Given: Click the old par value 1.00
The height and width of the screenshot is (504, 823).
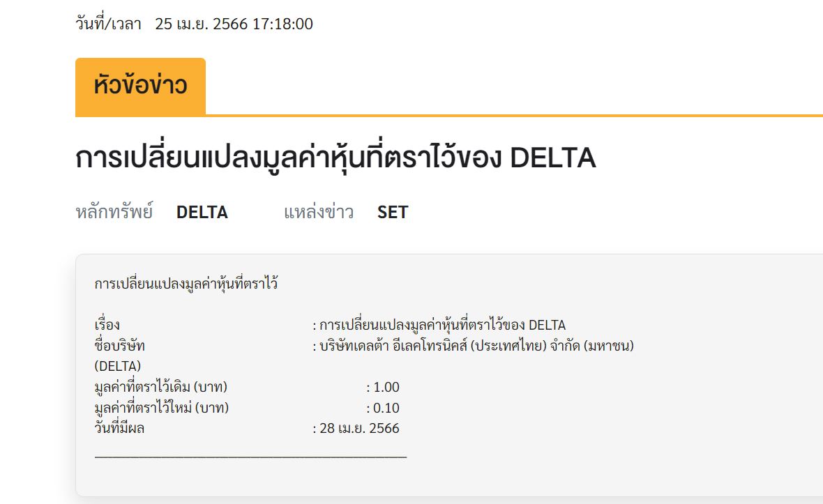Looking at the screenshot, I should pos(386,387).
